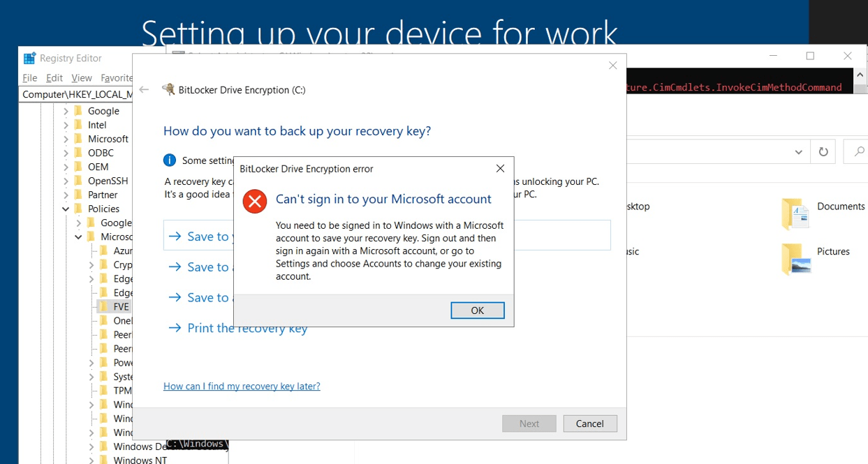Select the OpenSSH registry key

(x=106, y=180)
